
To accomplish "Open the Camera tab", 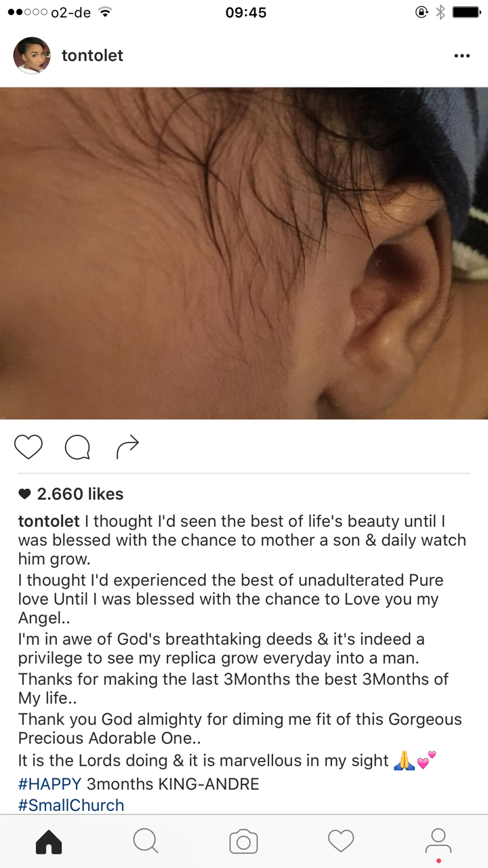I will [243, 842].
